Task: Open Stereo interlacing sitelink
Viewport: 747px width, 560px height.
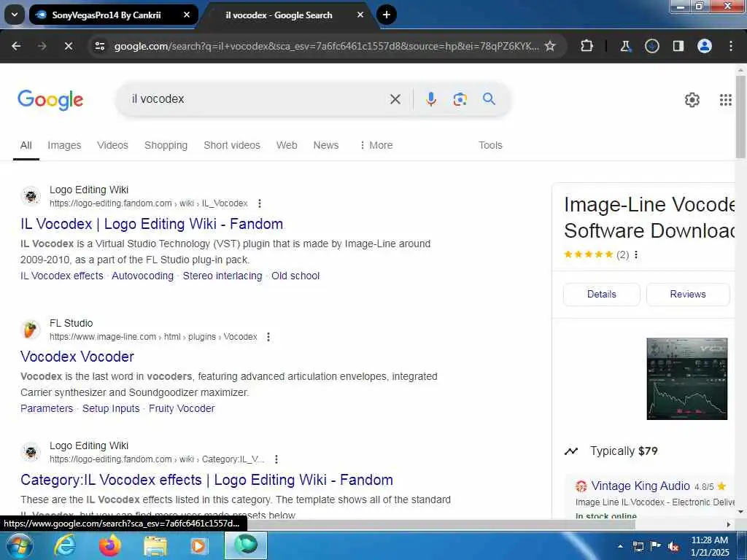Action: (222, 276)
